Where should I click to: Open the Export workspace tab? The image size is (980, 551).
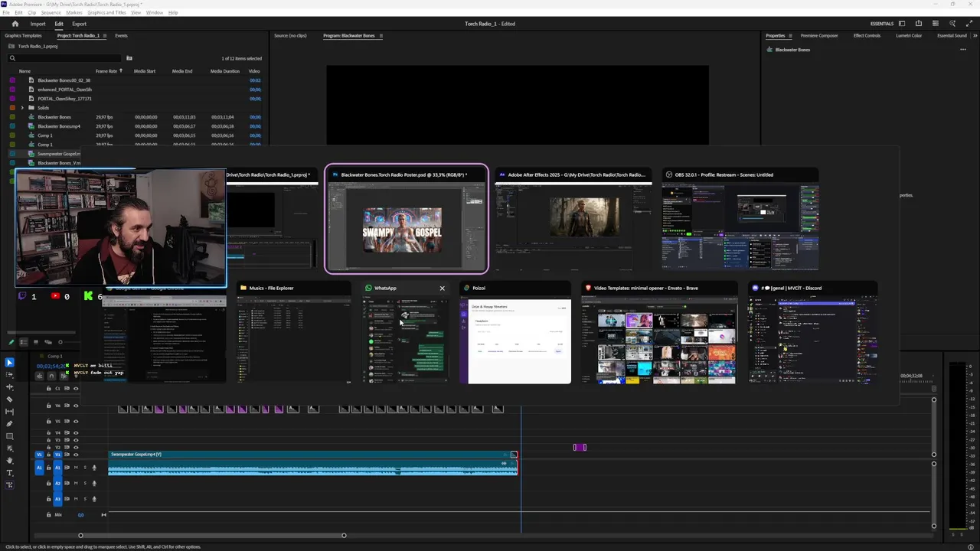(x=79, y=24)
